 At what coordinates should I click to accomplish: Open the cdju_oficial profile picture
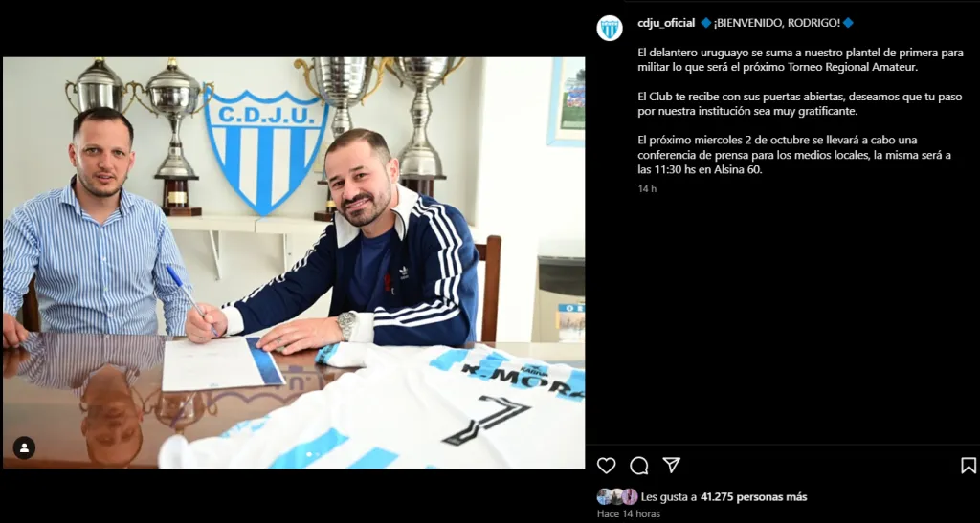(x=610, y=28)
